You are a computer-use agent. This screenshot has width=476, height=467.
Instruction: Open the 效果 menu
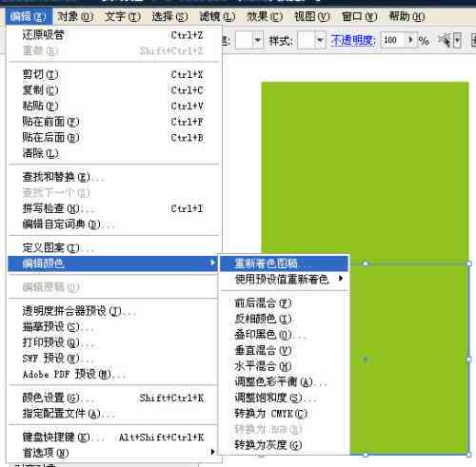click(265, 16)
